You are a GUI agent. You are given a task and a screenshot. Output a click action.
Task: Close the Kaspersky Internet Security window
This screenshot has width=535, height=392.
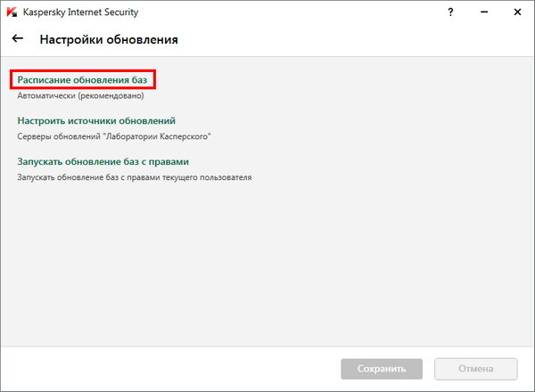(x=517, y=12)
